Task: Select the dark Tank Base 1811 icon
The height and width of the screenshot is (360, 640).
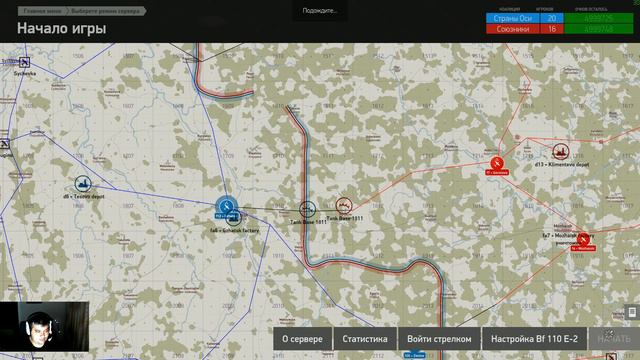Action: 307,209
